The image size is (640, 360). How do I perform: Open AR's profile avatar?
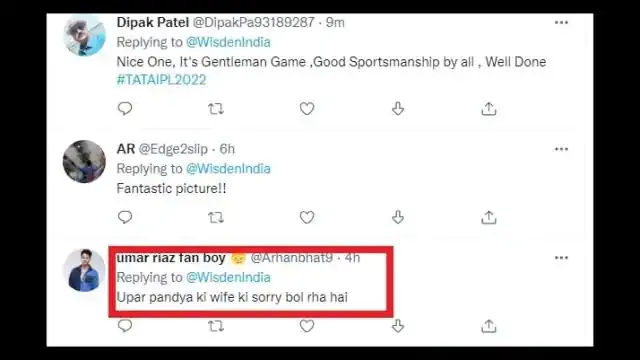(84, 162)
